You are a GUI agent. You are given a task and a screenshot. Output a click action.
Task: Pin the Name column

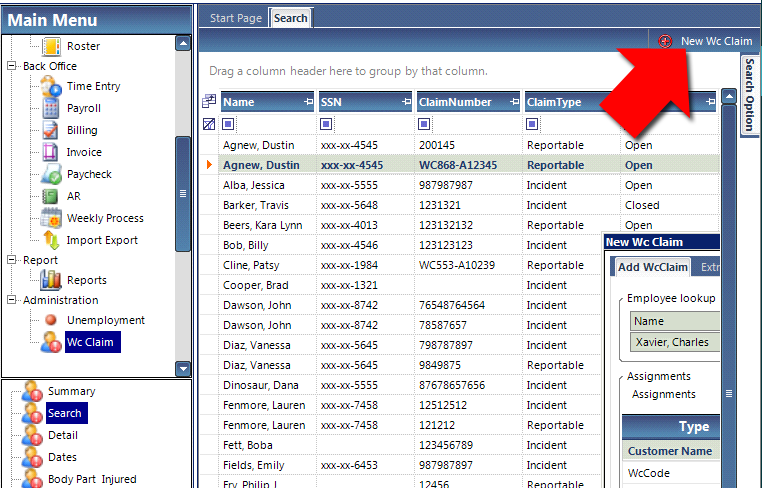point(308,102)
